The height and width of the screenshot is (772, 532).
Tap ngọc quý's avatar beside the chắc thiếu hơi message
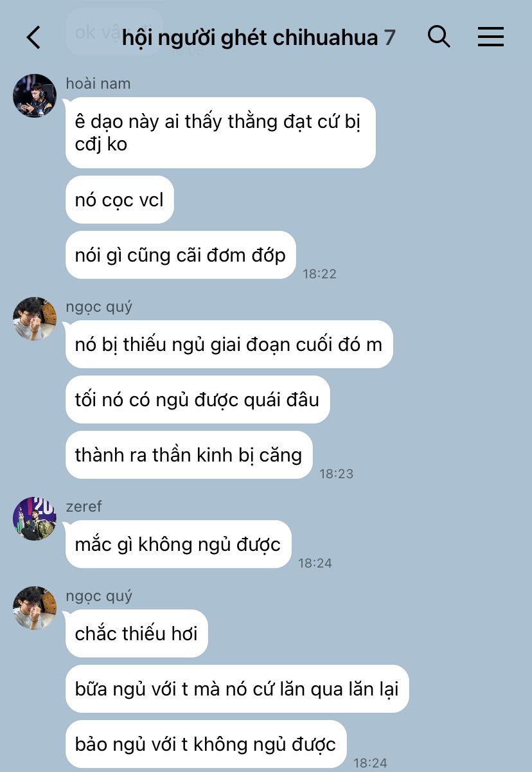point(35,608)
